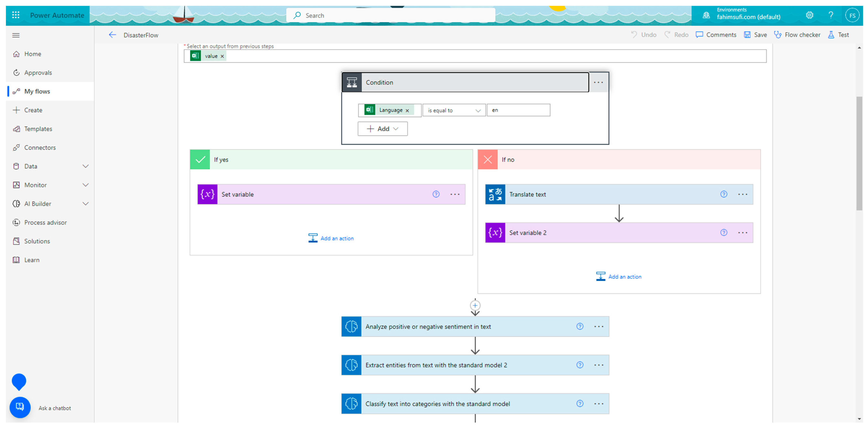Go to Templates in the sidebar

coord(38,129)
